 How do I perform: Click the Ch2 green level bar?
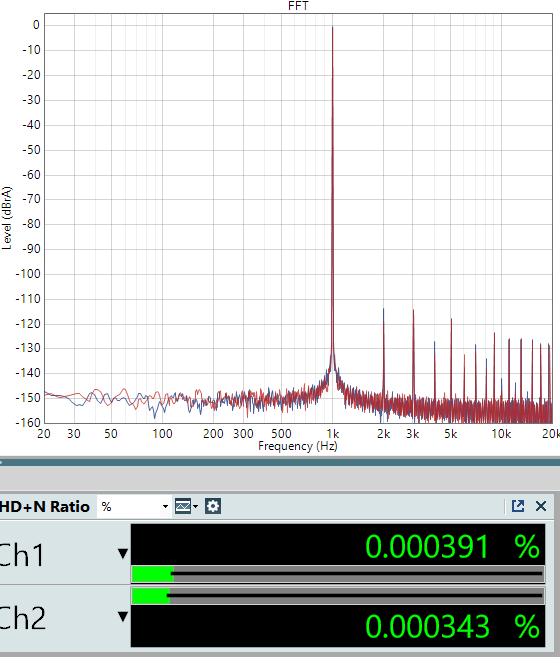[151, 596]
